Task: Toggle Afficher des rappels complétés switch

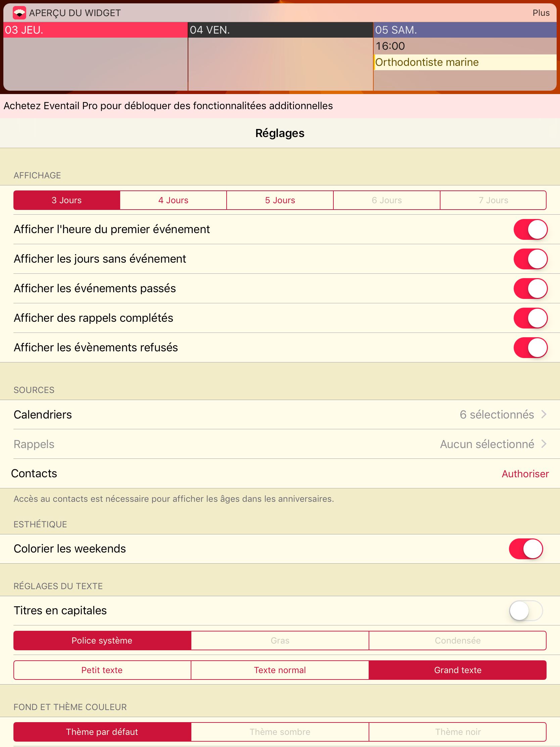Action: pos(530,318)
